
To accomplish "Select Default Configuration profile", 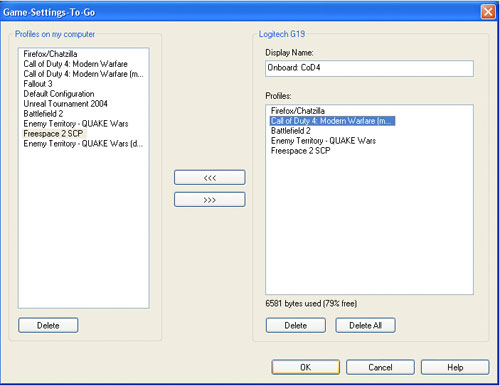I will click(59, 94).
